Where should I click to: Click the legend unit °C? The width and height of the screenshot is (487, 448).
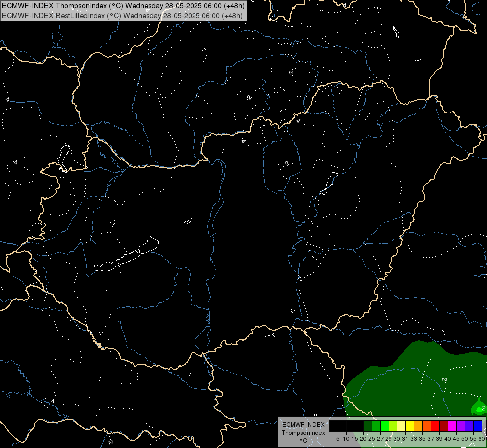pos(303,441)
